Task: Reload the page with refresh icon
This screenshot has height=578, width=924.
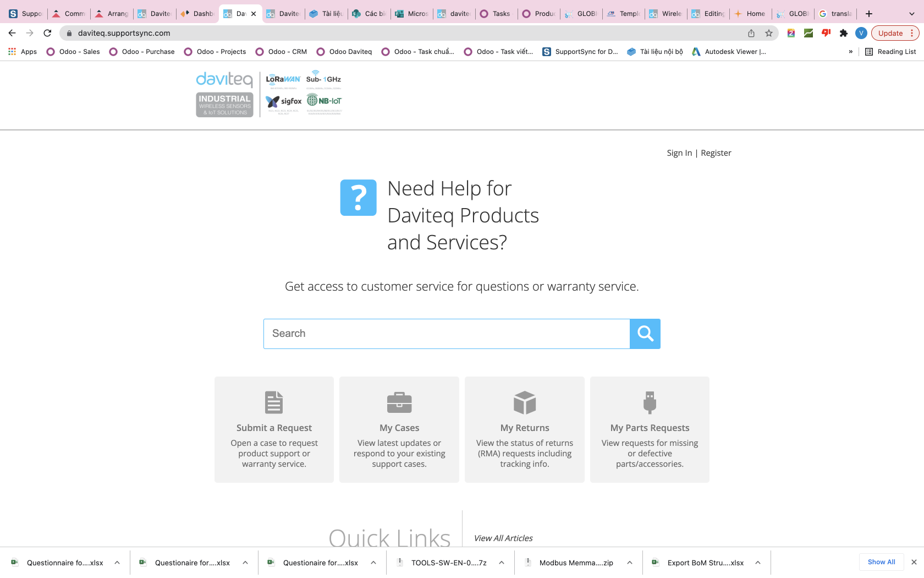Action: pos(47,33)
